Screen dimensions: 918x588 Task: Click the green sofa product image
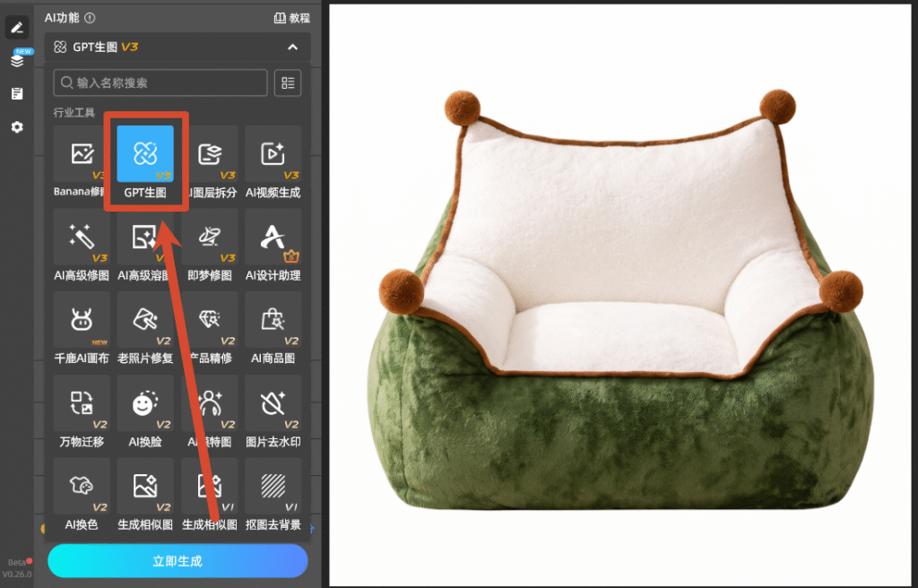pos(621,300)
